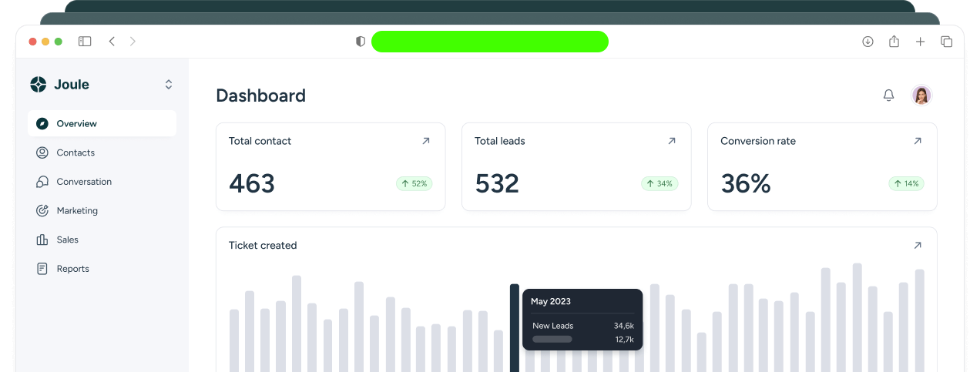Expand the Total contact card arrow
This screenshot has height=372, width=980.
point(426,141)
